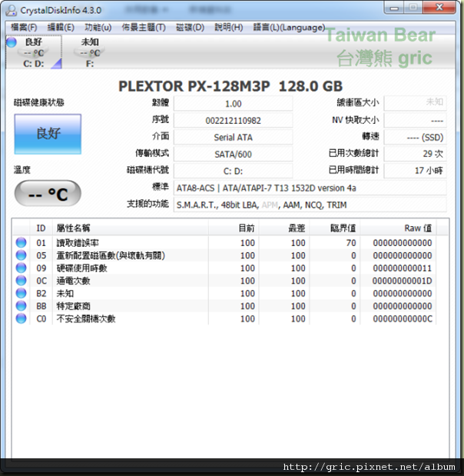
Task: Click the drive letter field C: D:
Action: 234,171
